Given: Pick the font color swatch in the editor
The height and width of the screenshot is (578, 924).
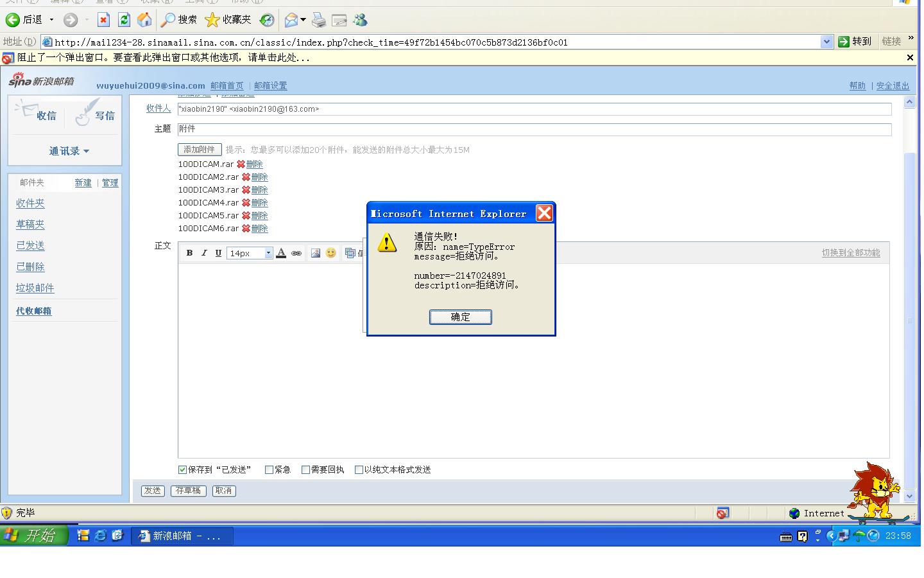Looking at the screenshot, I should coord(281,253).
